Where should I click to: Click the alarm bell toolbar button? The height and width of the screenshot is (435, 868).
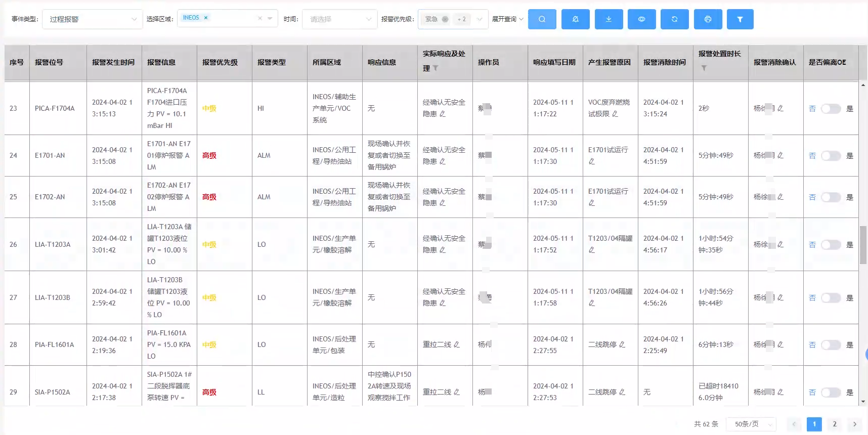click(575, 19)
